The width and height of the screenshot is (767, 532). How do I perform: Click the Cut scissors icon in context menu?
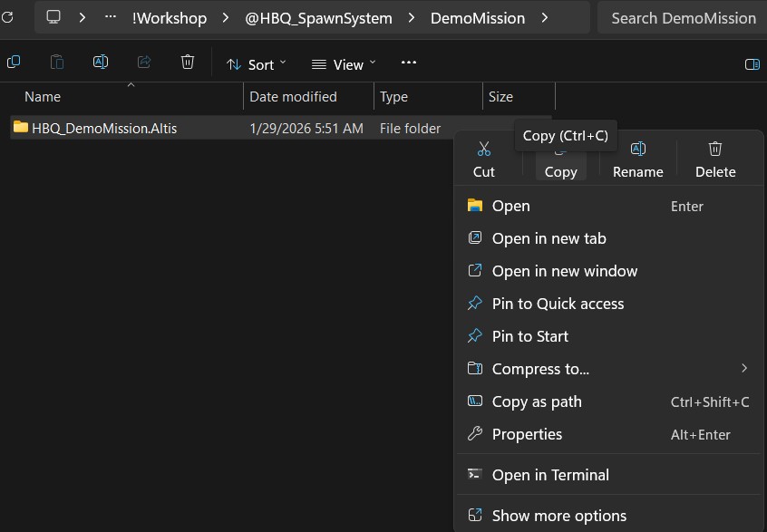click(x=484, y=149)
